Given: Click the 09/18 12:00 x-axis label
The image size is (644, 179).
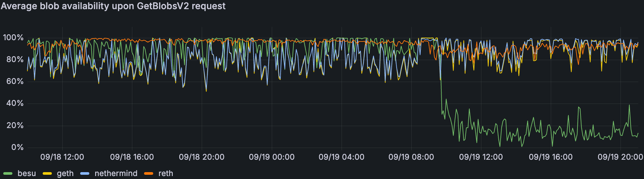Looking at the screenshot, I should pyautogui.click(x=62, y=157).
